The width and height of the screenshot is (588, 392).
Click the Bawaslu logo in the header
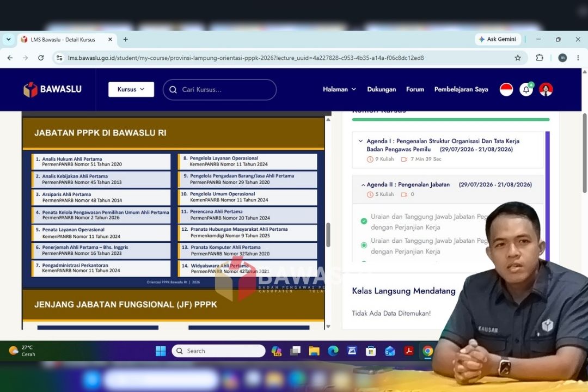[52, 89]
